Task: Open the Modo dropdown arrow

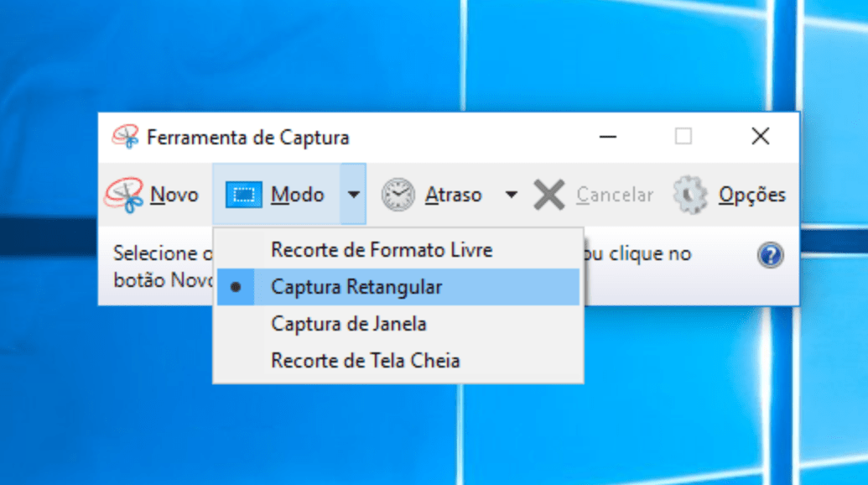Action: 353,194
